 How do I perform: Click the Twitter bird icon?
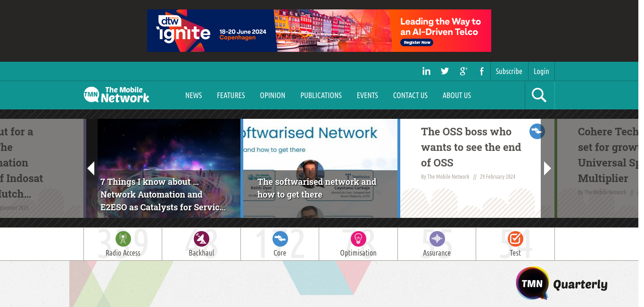coord(445,71)
